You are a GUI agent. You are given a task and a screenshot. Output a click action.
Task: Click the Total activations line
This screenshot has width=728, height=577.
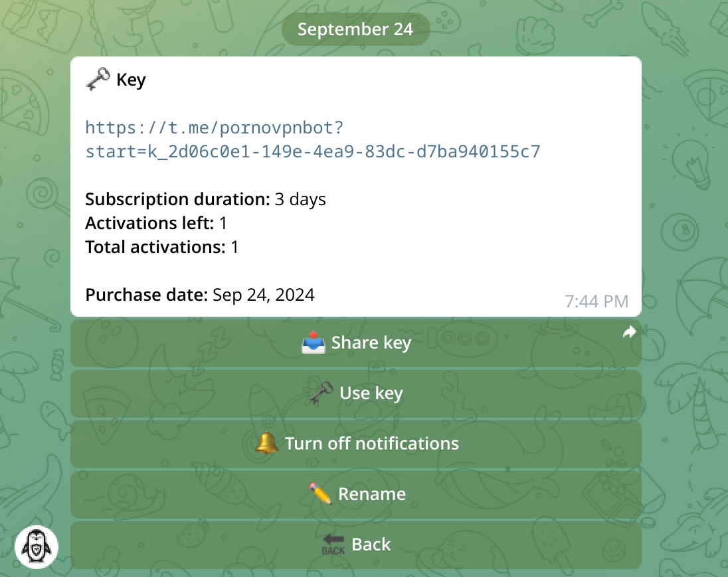coord(161,247)
